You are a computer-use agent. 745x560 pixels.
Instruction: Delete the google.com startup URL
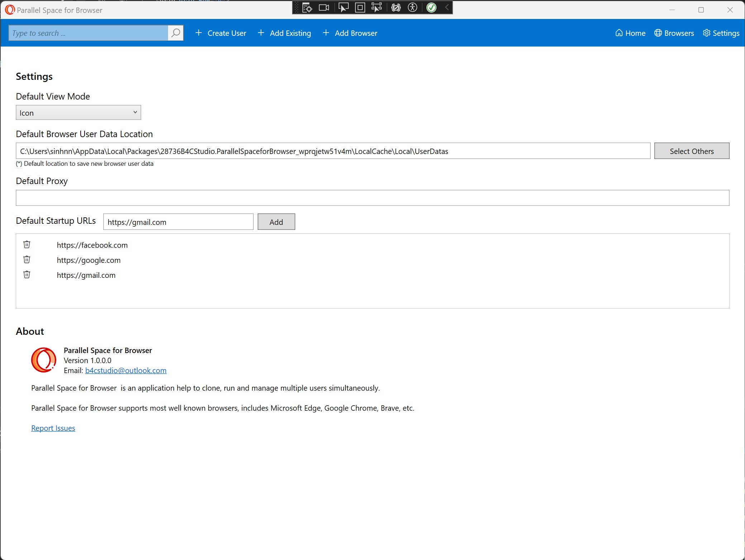[x=27, y=260]
